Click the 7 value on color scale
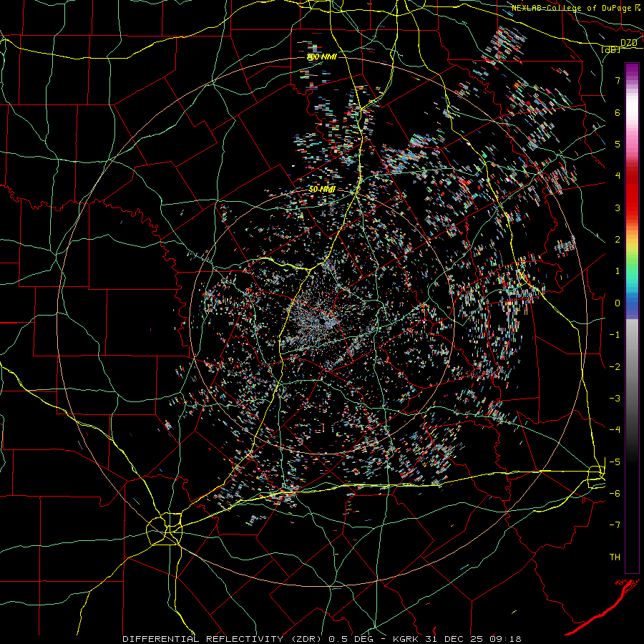This screenshot has height=644, width=644. (x=618, y=80)
